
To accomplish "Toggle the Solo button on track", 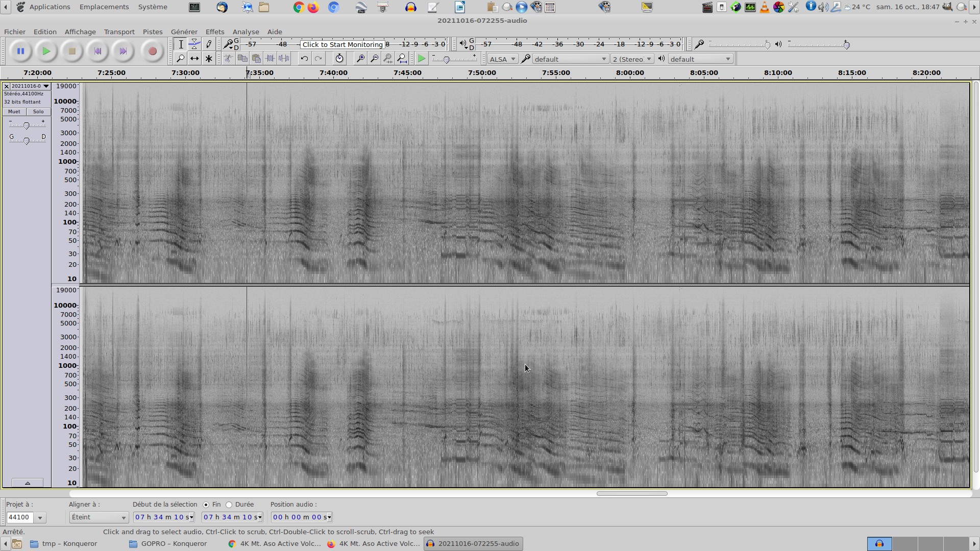I will coord(38,112).
